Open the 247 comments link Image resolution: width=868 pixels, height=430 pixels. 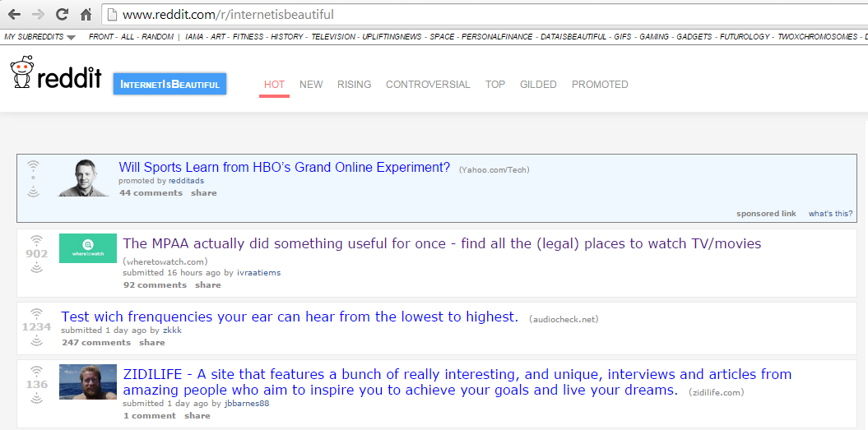pyautogui.click(x=96, y=343)
